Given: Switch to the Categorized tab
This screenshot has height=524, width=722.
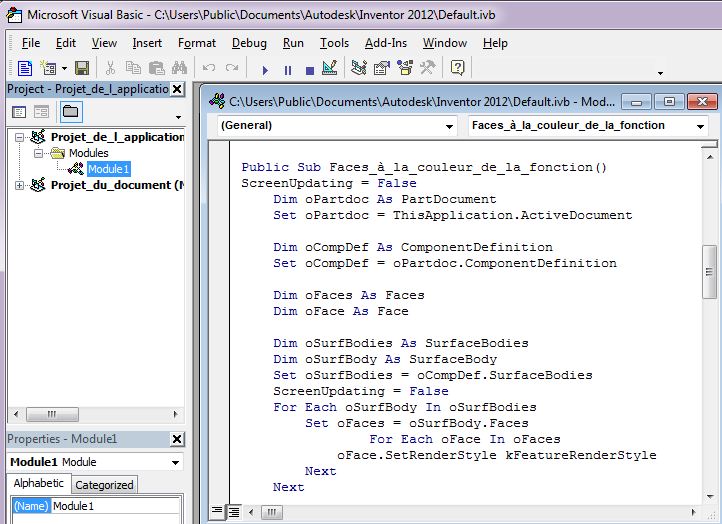Looking at the screenshot, I should [x=104, y=485].
